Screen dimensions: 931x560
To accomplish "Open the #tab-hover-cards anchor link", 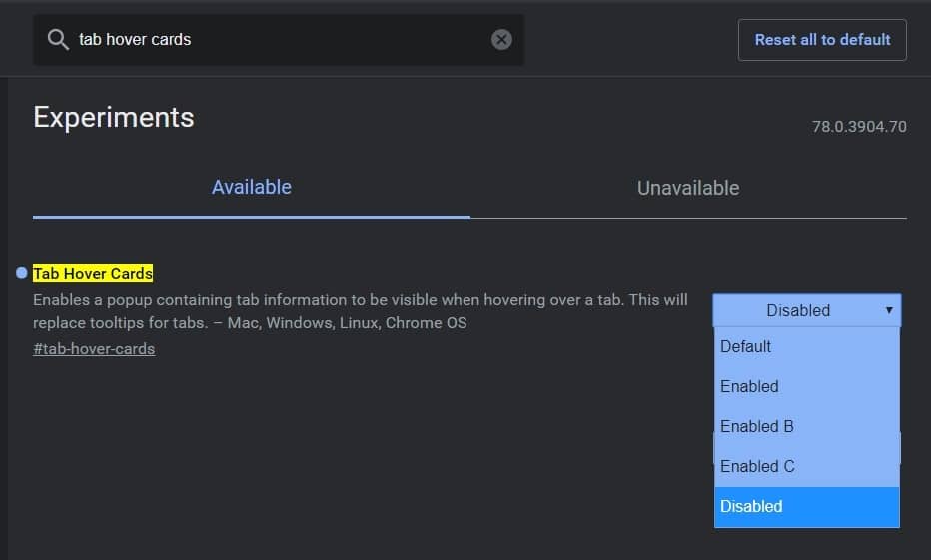I will coord(94,348).
